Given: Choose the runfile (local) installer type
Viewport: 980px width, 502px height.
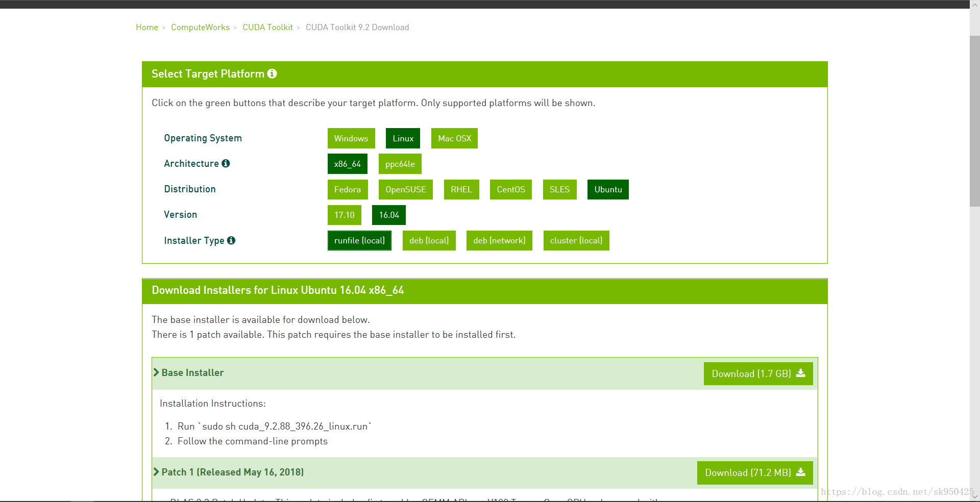Looking at the screenshot, I should (x=359, y=240).
